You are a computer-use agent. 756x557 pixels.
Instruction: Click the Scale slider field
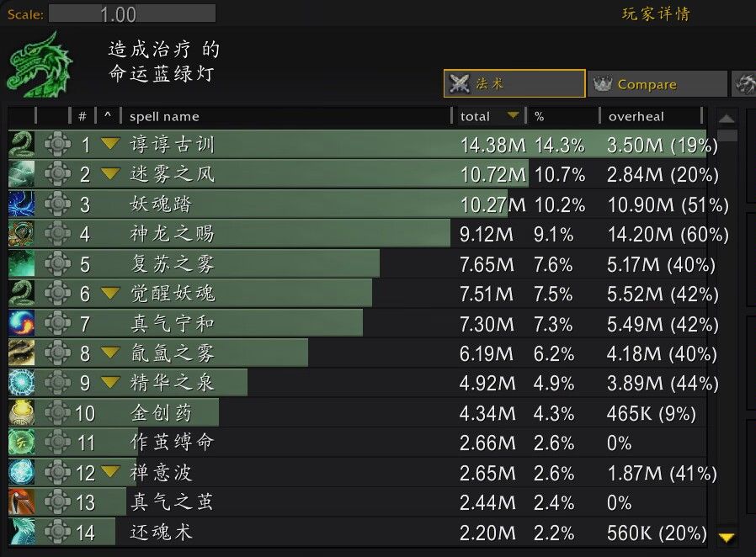click(x=132, y=13)
